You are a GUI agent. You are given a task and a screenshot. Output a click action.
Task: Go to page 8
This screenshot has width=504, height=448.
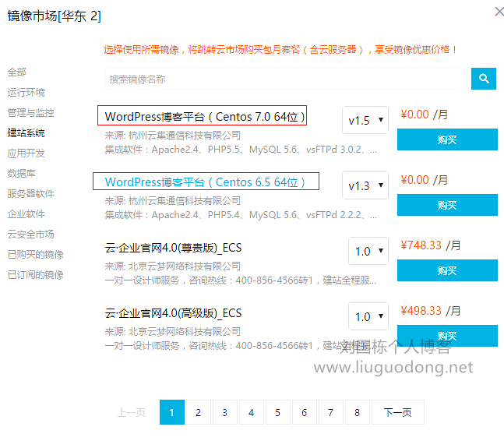(357, 412)
